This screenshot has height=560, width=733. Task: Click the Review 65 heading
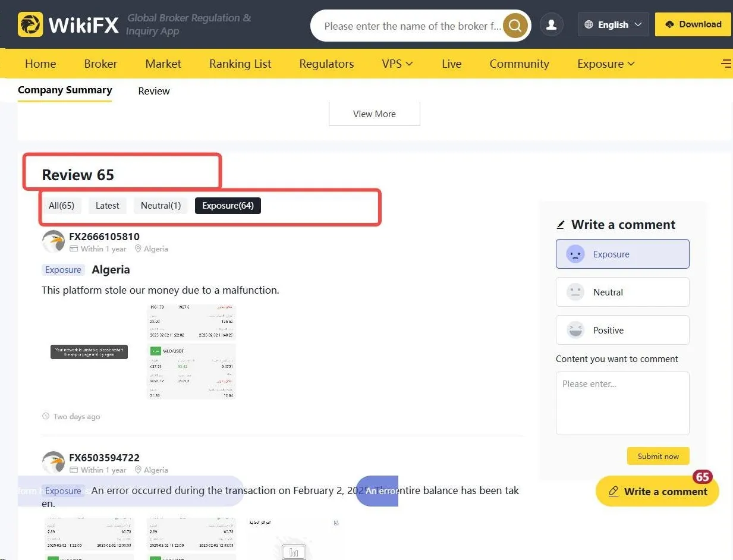coord(78,175)
